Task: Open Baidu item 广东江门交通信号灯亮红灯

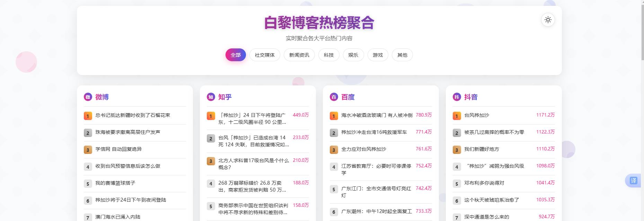Action: pyautogui.click(x=377, y=192)
